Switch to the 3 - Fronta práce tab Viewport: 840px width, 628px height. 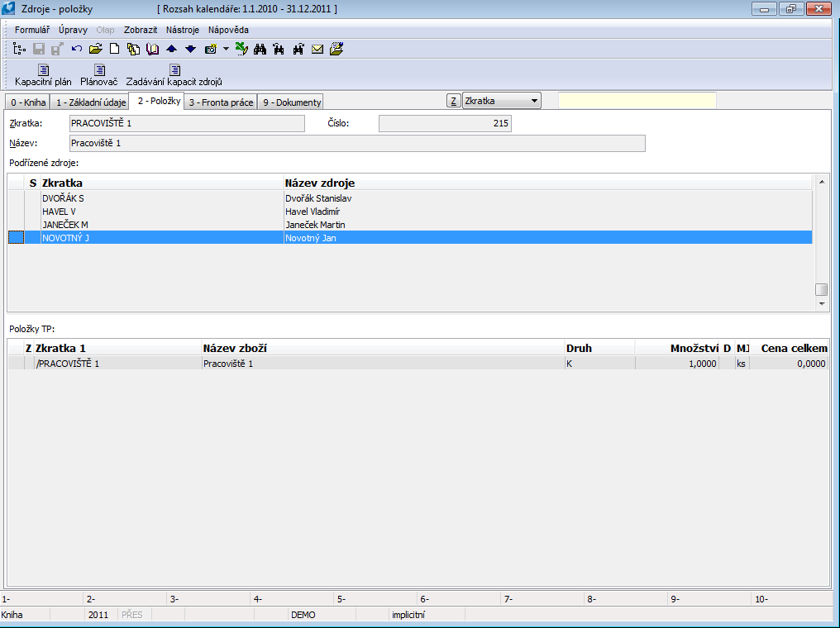point(220,102)
